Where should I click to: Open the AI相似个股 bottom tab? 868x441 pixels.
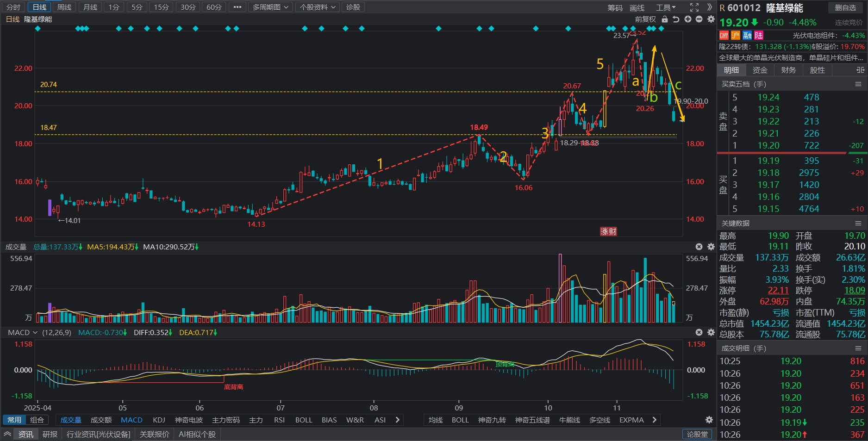pos(197,434)
